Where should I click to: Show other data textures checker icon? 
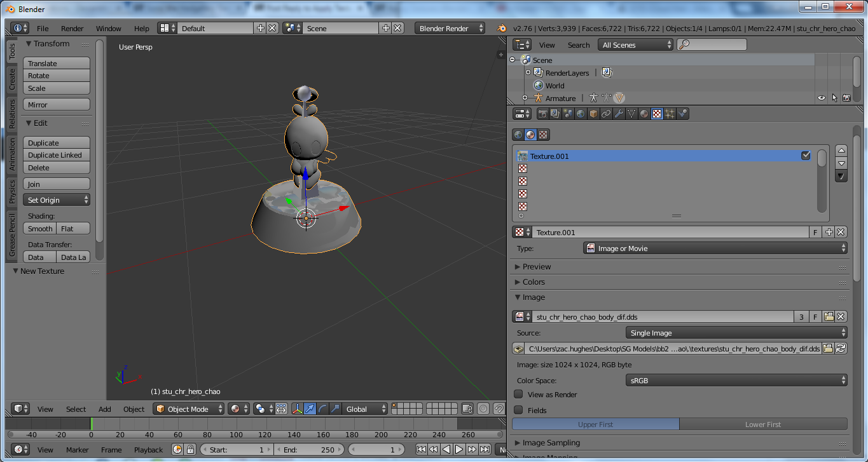click(x=543, y=135)
